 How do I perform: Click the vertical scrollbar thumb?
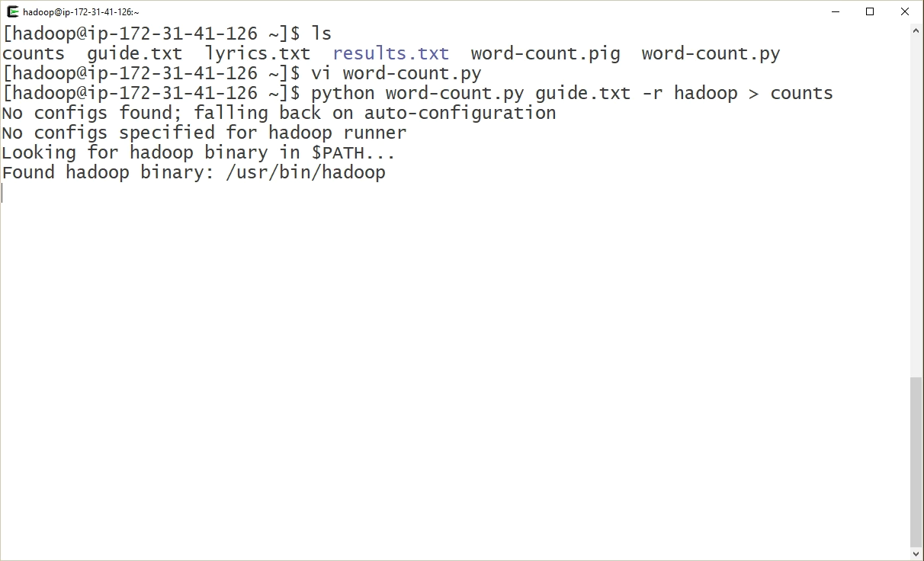pos(916,461)
